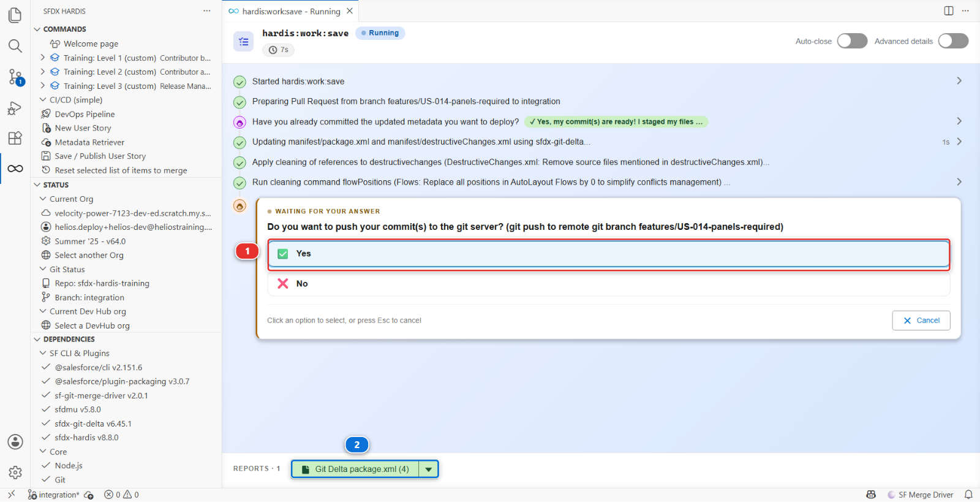Image resolution: width=980 pixels, height=502 pixels.
Task: Open the Explorer view in activity bar
Action: (x=15, y=15)
